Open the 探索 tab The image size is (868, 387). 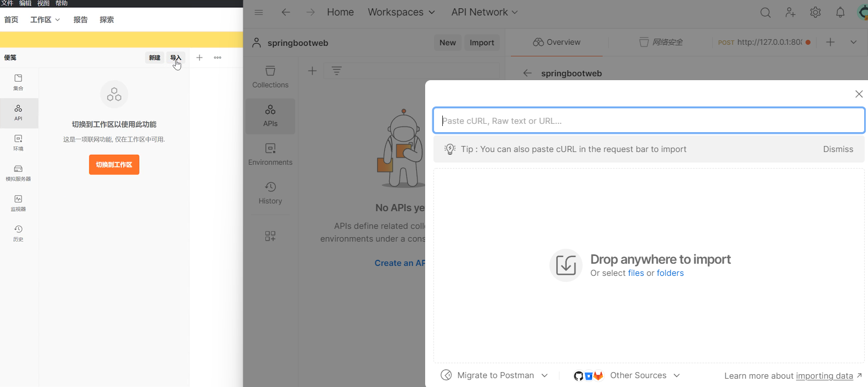[107, 20]
